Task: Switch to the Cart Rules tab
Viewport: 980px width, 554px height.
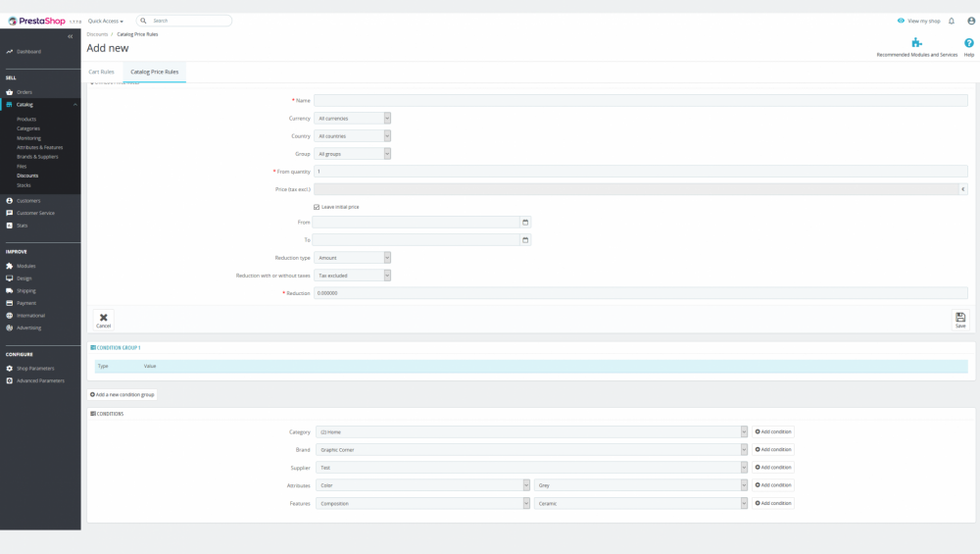Action: point(101,72)
